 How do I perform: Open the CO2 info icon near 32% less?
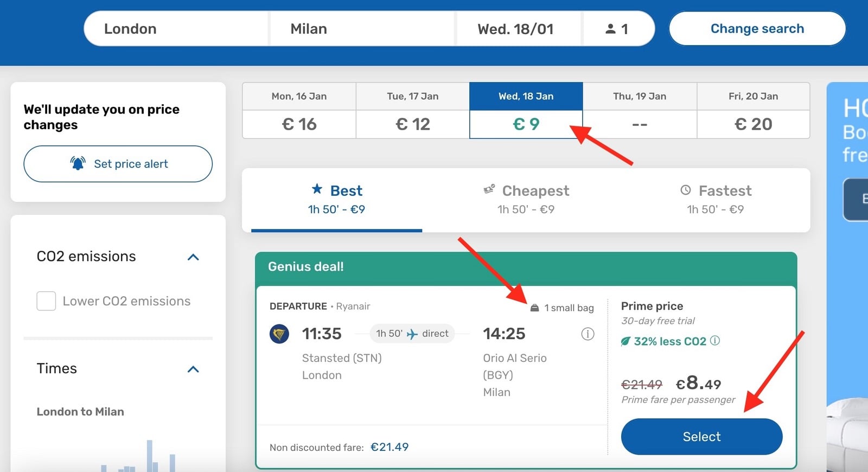[x=715, y=341]
